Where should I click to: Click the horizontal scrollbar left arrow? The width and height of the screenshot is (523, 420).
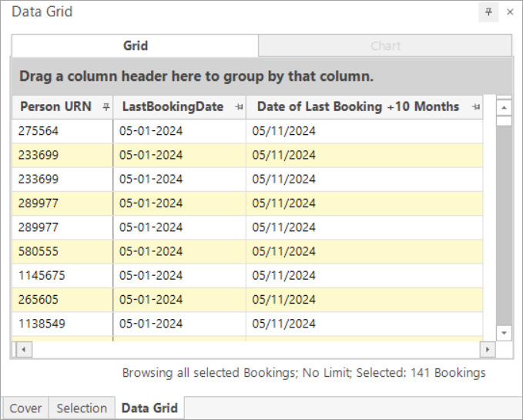(24, 350)
